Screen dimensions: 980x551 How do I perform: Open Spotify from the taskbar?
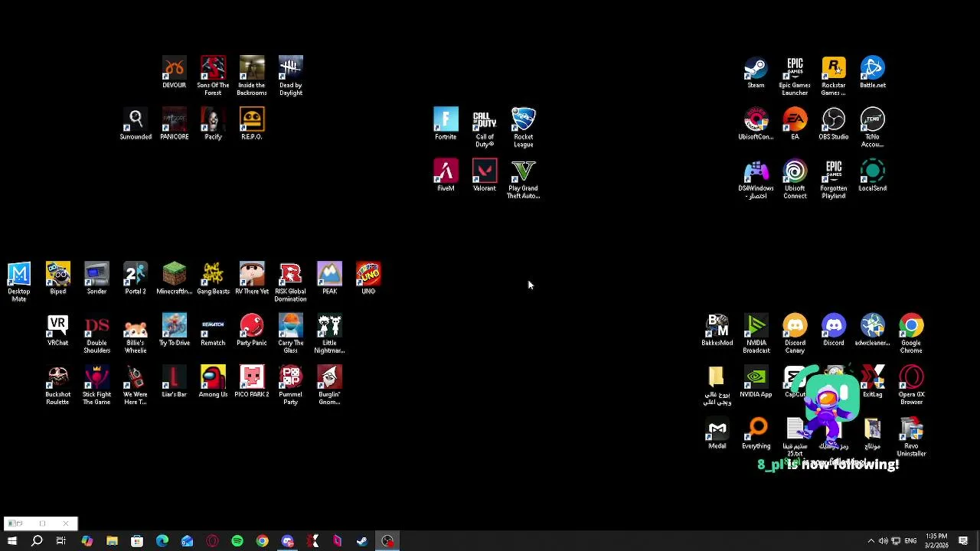237,541
